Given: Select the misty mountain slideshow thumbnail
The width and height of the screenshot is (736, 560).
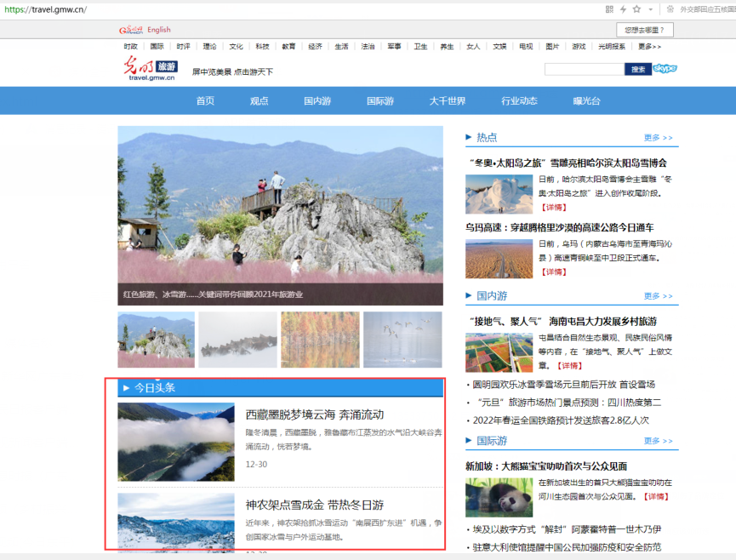Looking at the screenshot, I should pos(238,340).
